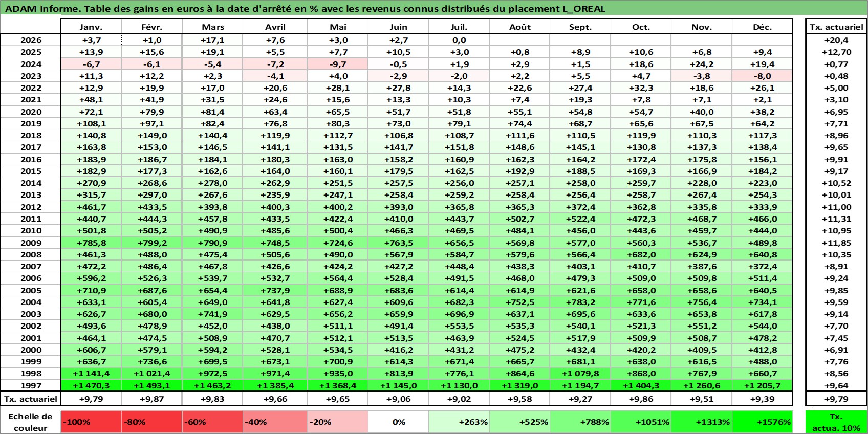The width and height of the screenshot is (868, 434).
Task: Select the -80% color scale swatch
Action: click(x=152, y=422)
